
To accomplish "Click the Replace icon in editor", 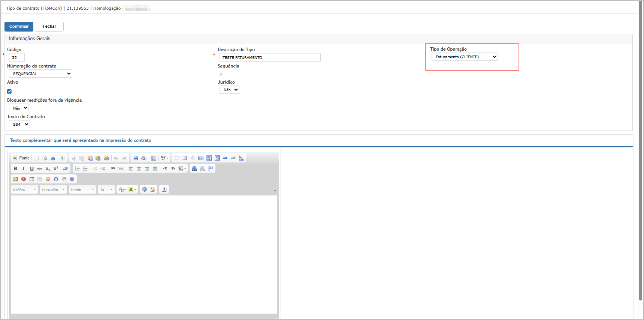I will point(144,158).
